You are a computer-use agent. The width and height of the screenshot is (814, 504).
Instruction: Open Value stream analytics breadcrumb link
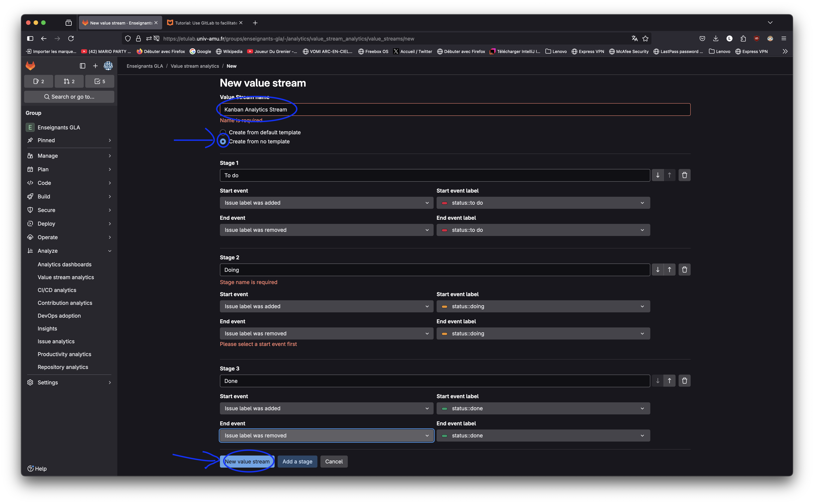tap(195, 66)
